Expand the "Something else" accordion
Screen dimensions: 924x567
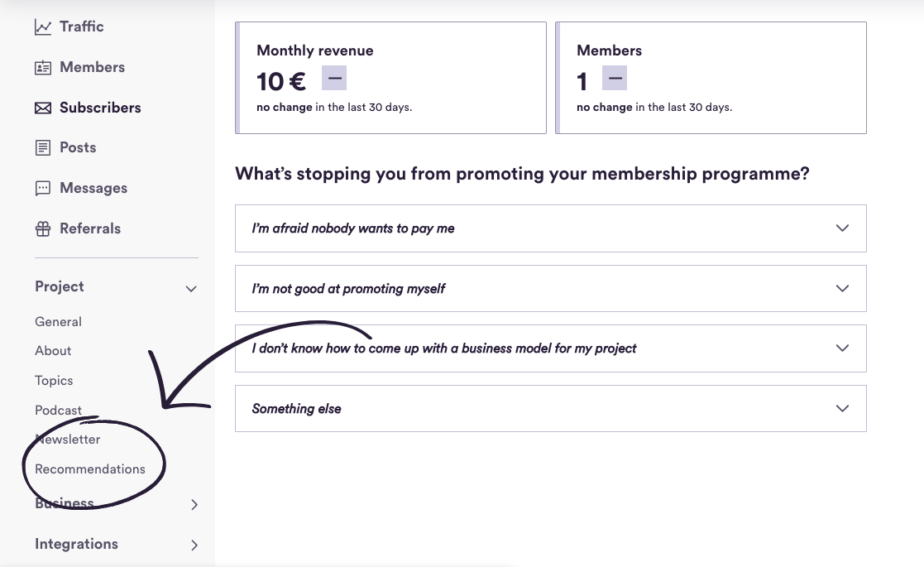(x=550, y=408)
